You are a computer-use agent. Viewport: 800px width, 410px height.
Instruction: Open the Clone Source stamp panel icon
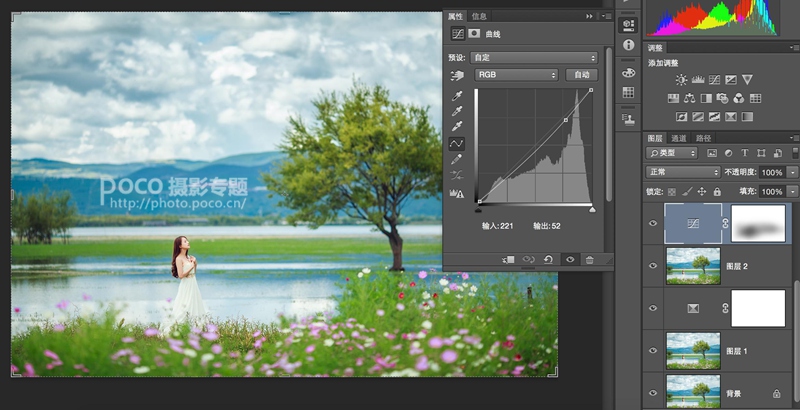[x=628, y=120]
